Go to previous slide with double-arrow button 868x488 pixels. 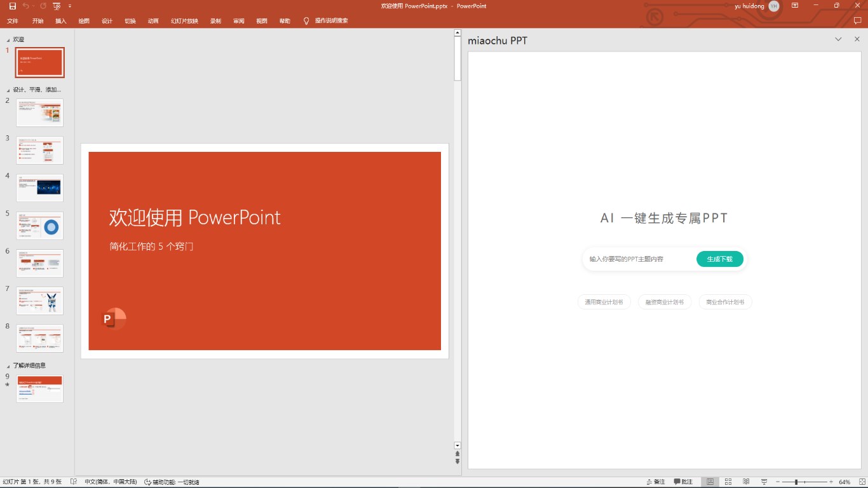[458, 454]
